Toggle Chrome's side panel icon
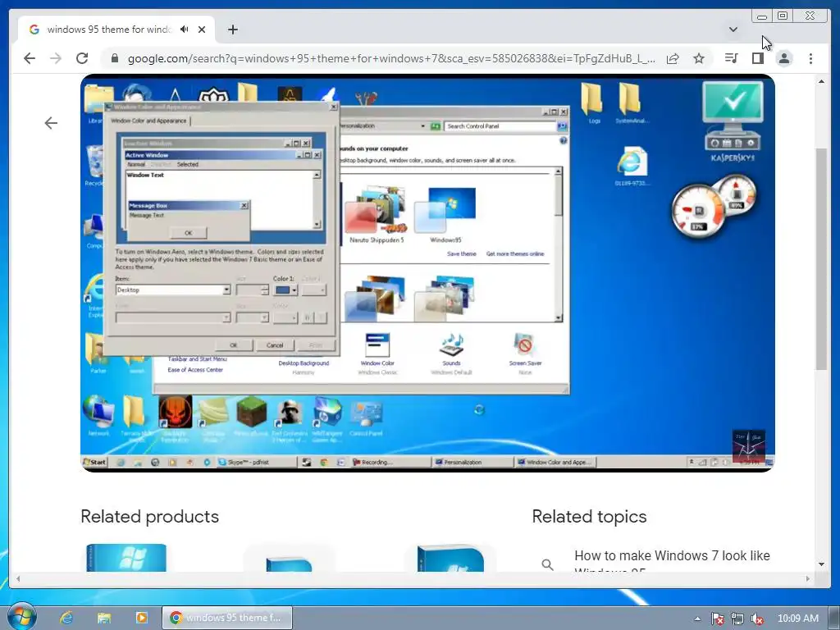 click(x=757, y=58)
